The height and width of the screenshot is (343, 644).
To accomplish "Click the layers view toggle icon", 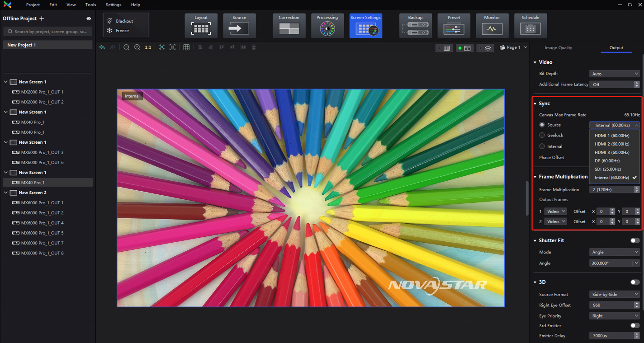I will 485,48.
